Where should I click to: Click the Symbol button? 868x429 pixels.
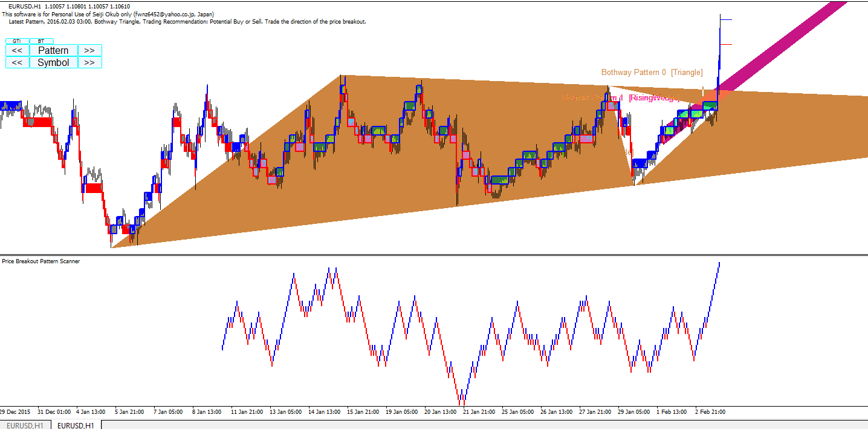tap(53, 62)
